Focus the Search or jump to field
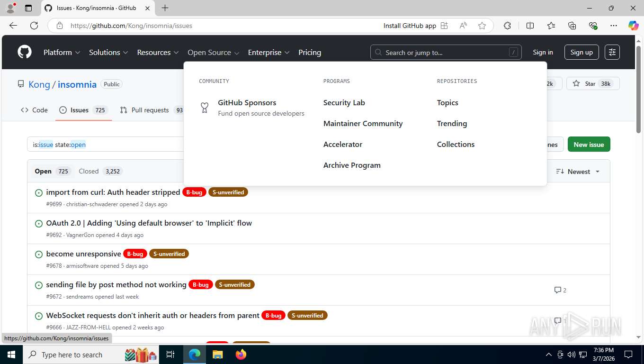The height and width of the screenshot is (364, 644). pyautogui.click(x=446, y=52)
